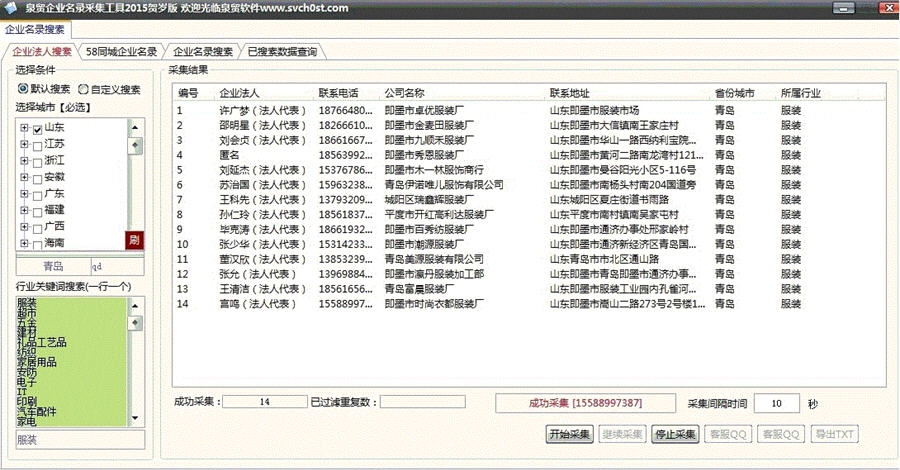
Task: Select row 青岛美源服装有限公司
Action: (528, 259)
